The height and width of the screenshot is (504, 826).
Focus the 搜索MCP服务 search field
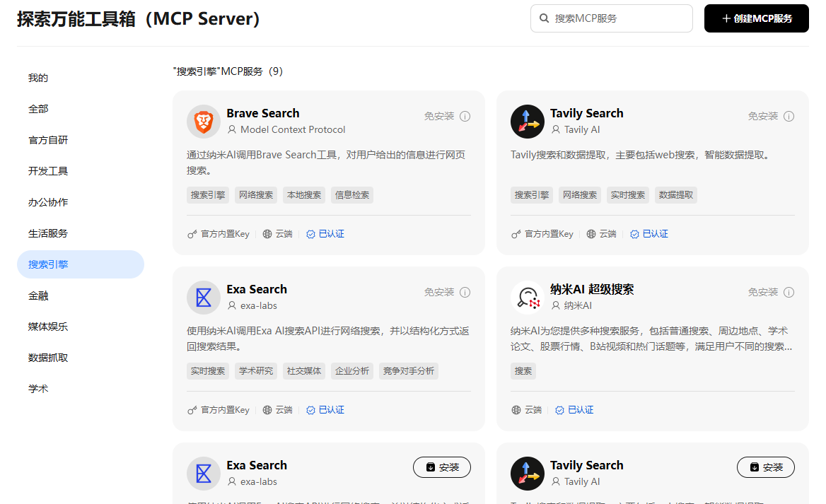pos(612,18)
